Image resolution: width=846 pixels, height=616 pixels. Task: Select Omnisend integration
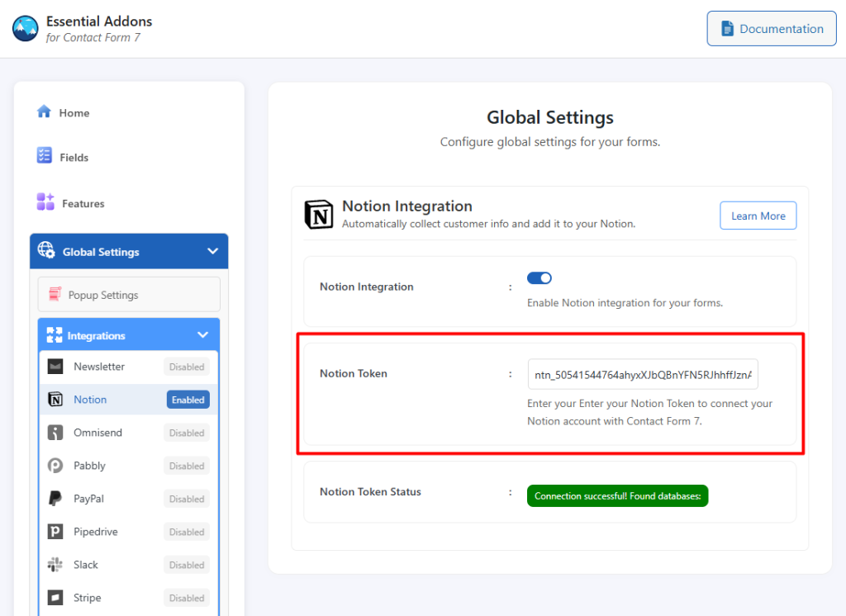[x=128, y=433]
